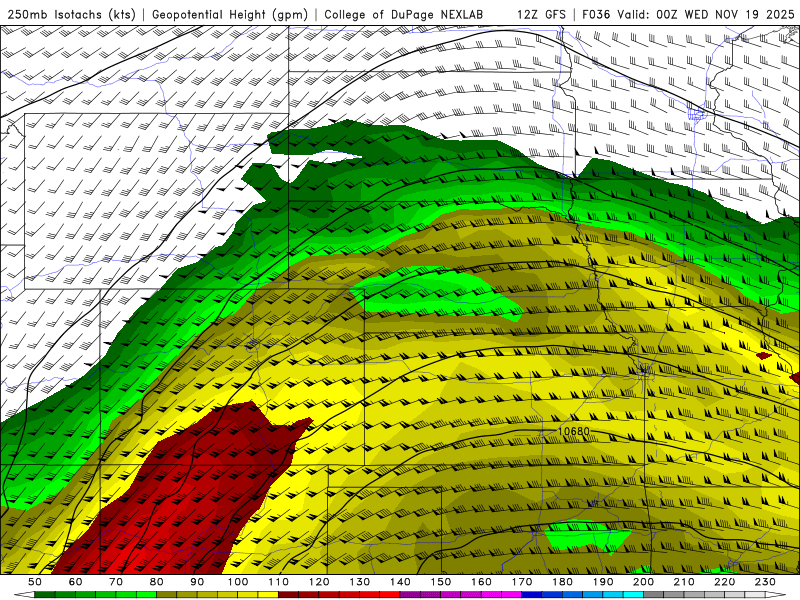Select the dark navy blue swatch at 170
The image size is (800, 600).
(x=532, y=595)
